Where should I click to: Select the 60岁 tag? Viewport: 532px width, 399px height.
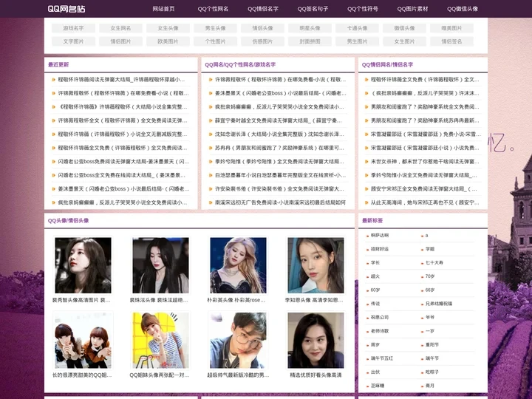pos(375,290)
